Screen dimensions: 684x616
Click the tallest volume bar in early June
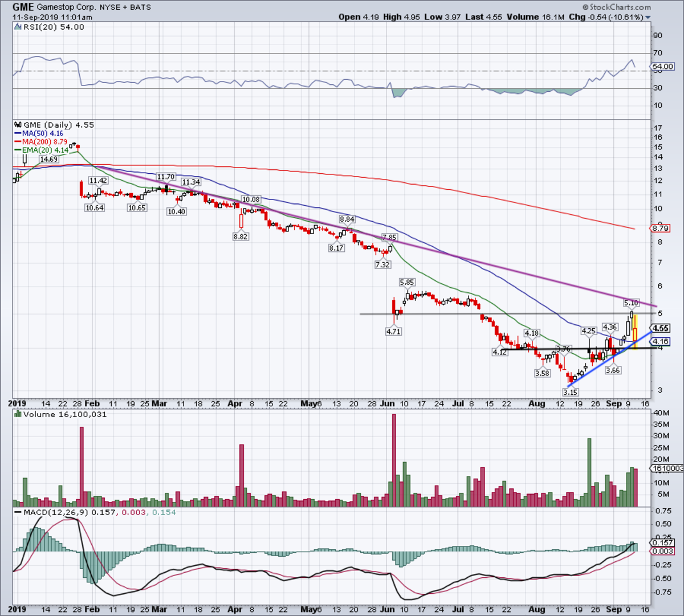[x=393, y=460]
